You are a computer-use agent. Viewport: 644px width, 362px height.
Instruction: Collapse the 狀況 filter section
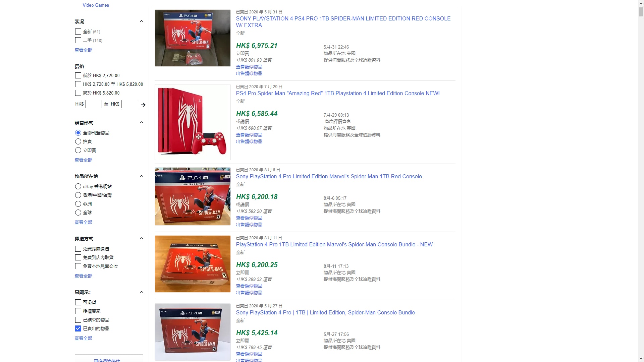click(x=142, y=21)
